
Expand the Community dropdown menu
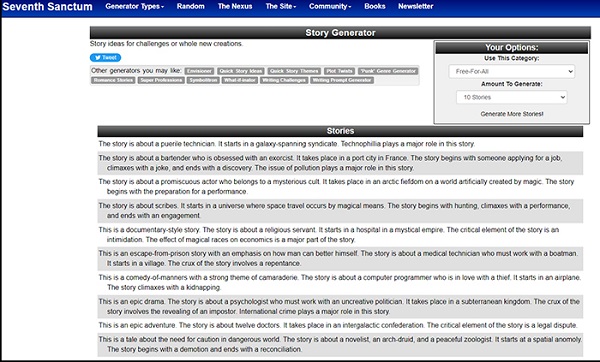click(x=330, y=7)
